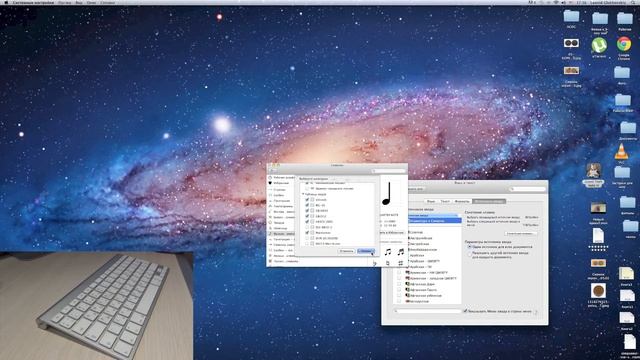
Task: Select the Азербайджанская row in the input sources list
Action: [x=434, y=249]
